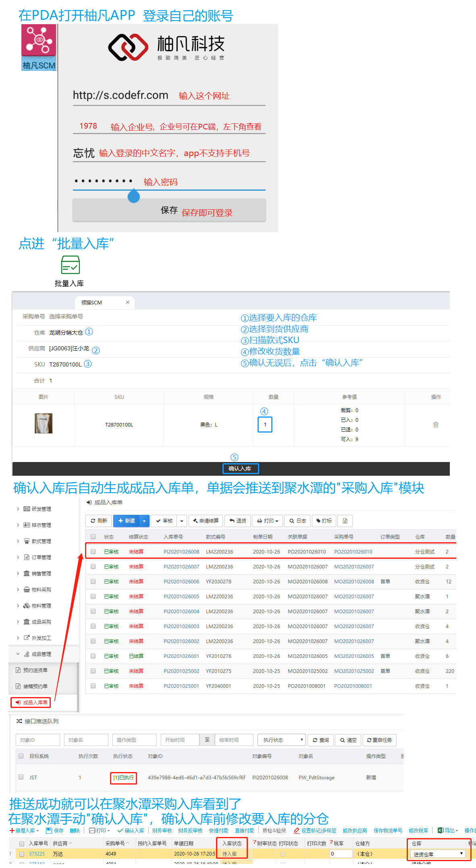
Task: Open the 执行状态 dropdown
Action: tap(282, 740)
